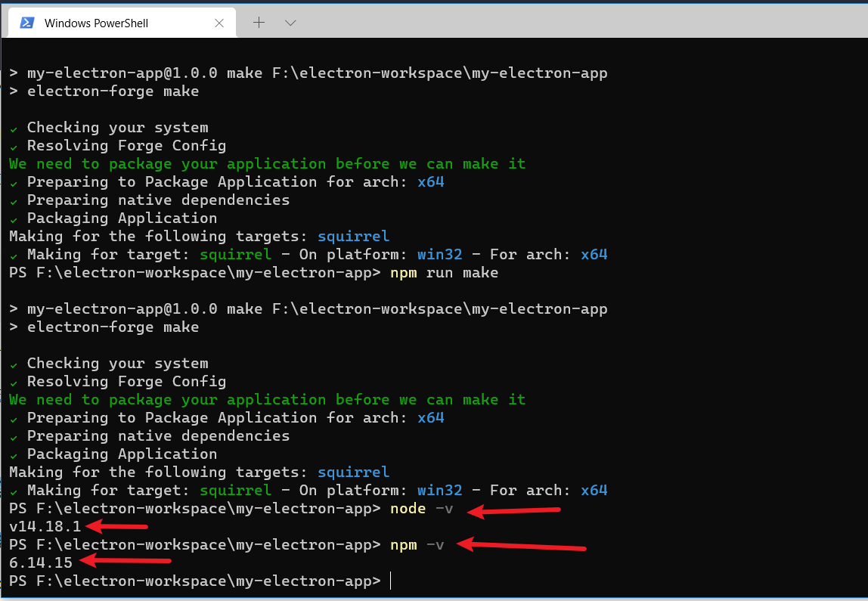Click the checkmark beside the last 'Packaging Application' line
The image size is (868, 601).
point(14,454)
